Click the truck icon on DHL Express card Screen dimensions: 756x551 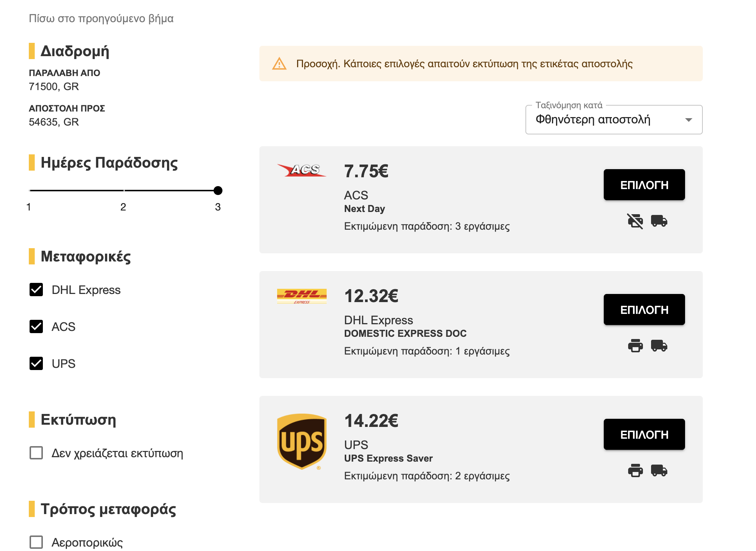point(659,346)
